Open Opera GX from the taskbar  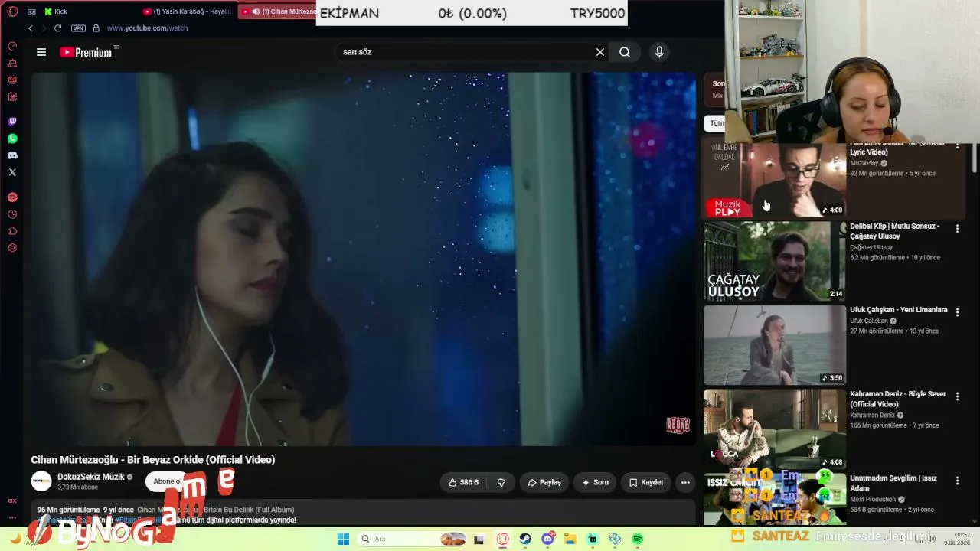pos(503,539)
